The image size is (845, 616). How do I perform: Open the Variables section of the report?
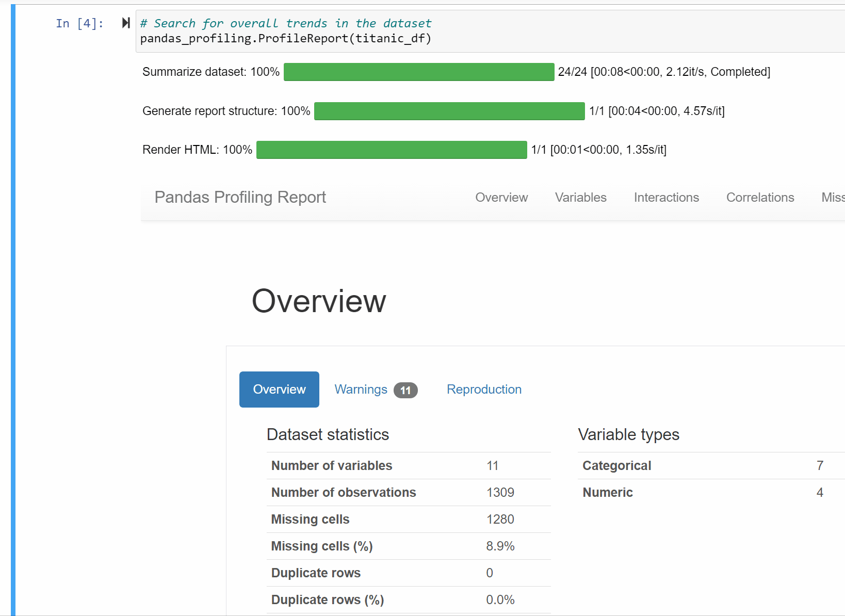coord(580,198)
